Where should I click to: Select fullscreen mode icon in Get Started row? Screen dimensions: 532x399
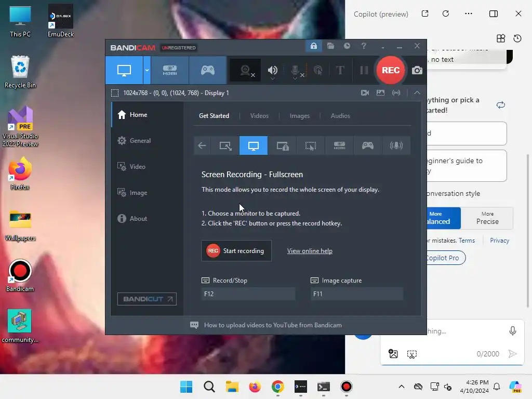(254, 145)
